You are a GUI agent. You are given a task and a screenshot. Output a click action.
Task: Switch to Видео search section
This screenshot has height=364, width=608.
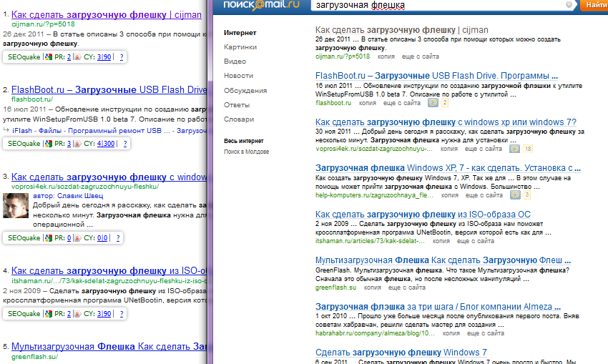235,62
